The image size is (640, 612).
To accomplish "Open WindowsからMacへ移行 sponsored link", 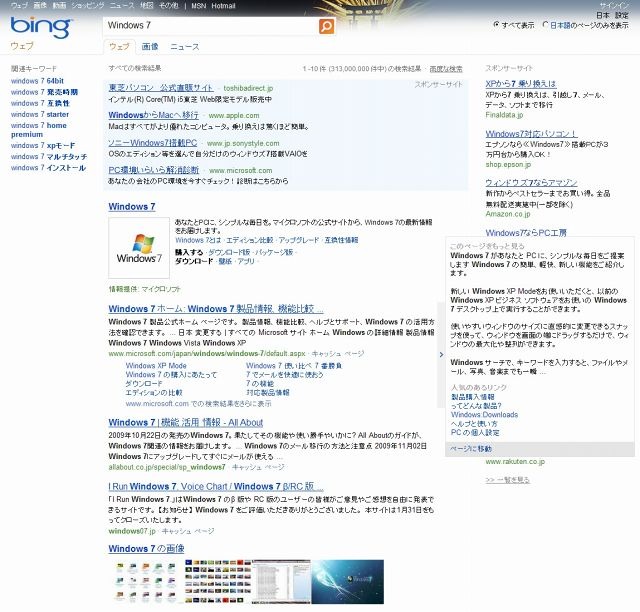I will pos(153,115).
